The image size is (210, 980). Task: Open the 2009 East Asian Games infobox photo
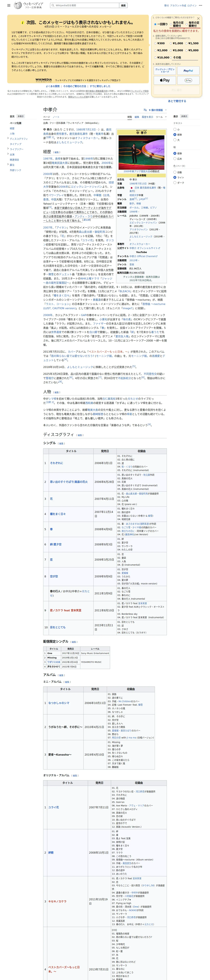(141, 152)
